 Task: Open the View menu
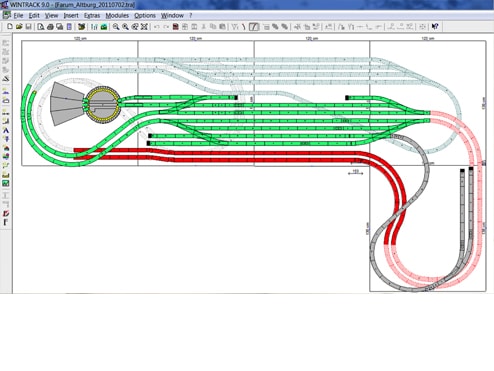(51, 16)
